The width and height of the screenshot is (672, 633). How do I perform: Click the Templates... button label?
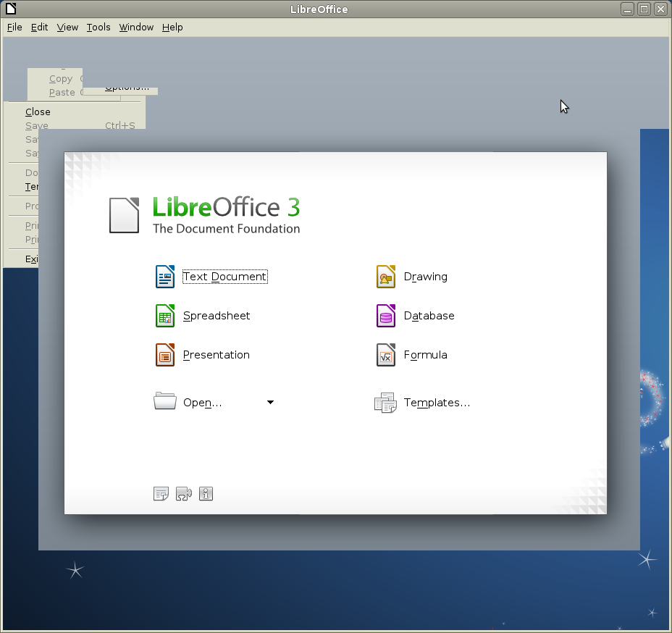pos(437,403)
